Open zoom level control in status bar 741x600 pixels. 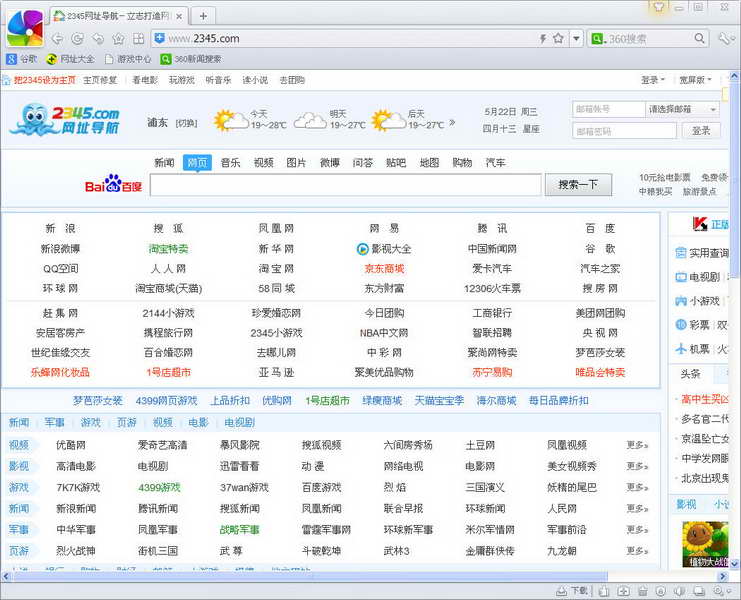[720, 591]
